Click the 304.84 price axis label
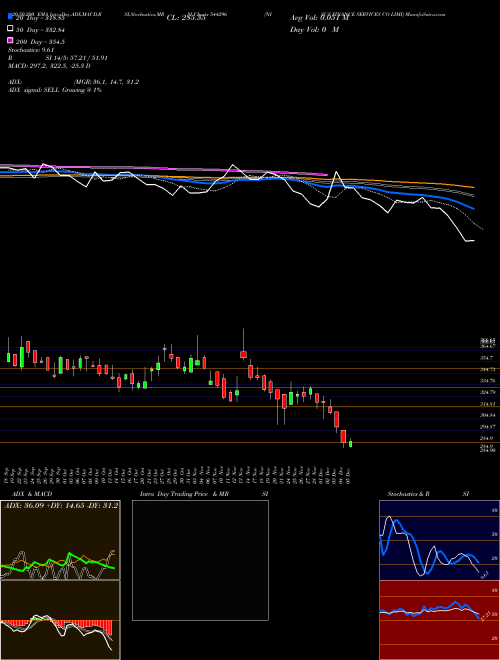500x660 pixels. [x=488, y=415]
